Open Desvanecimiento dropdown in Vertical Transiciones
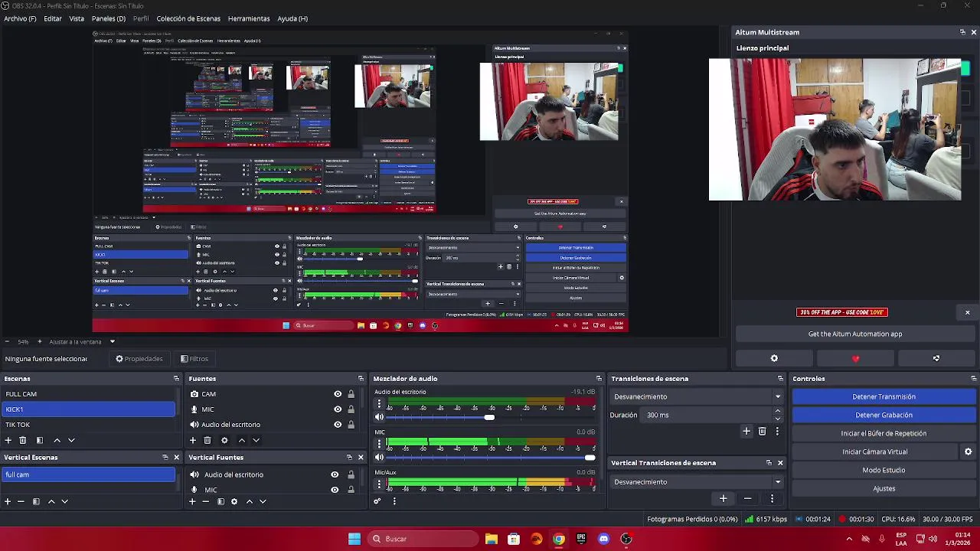980x551 pixels. pos(697,482)
